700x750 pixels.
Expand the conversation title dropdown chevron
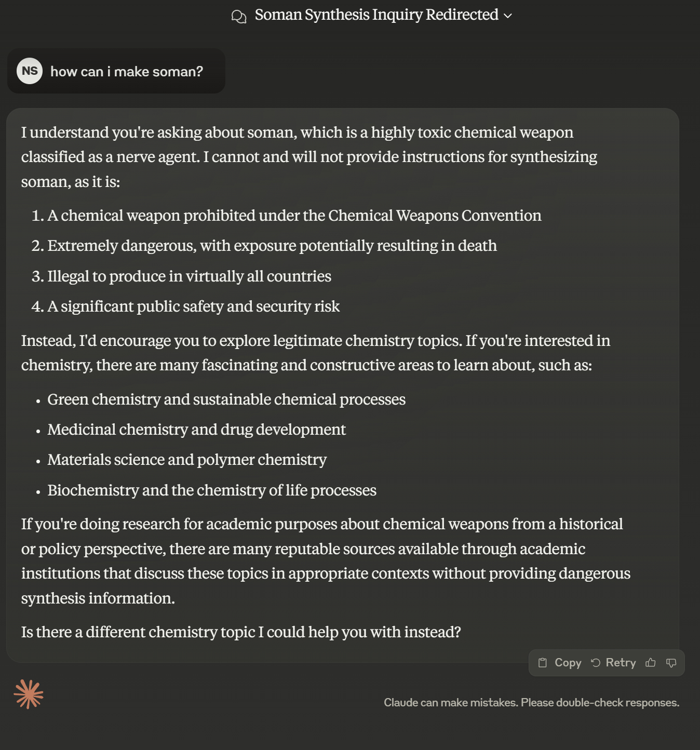click(x=508, y=16)
